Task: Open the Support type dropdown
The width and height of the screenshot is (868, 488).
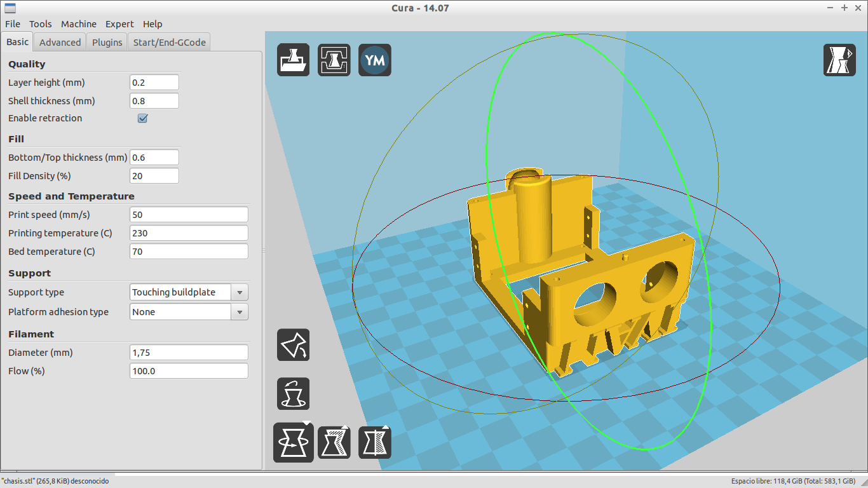Action: pyautogui.click(x=189, y=292)
